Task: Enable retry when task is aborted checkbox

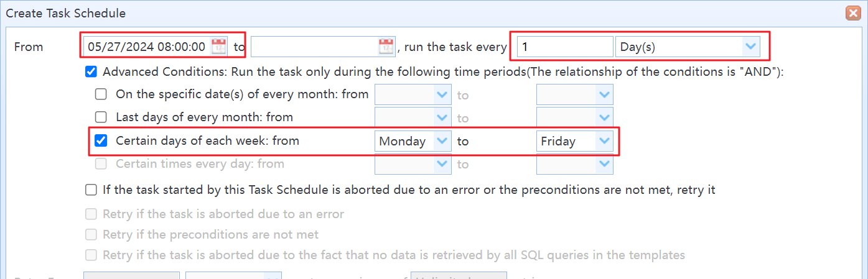Action: pos(91,190)
